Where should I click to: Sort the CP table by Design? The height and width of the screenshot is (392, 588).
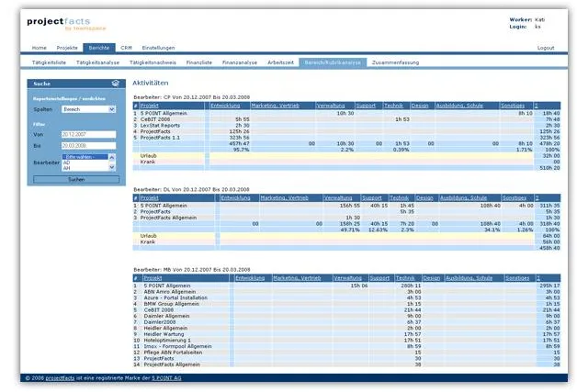(x=420, y=106)
